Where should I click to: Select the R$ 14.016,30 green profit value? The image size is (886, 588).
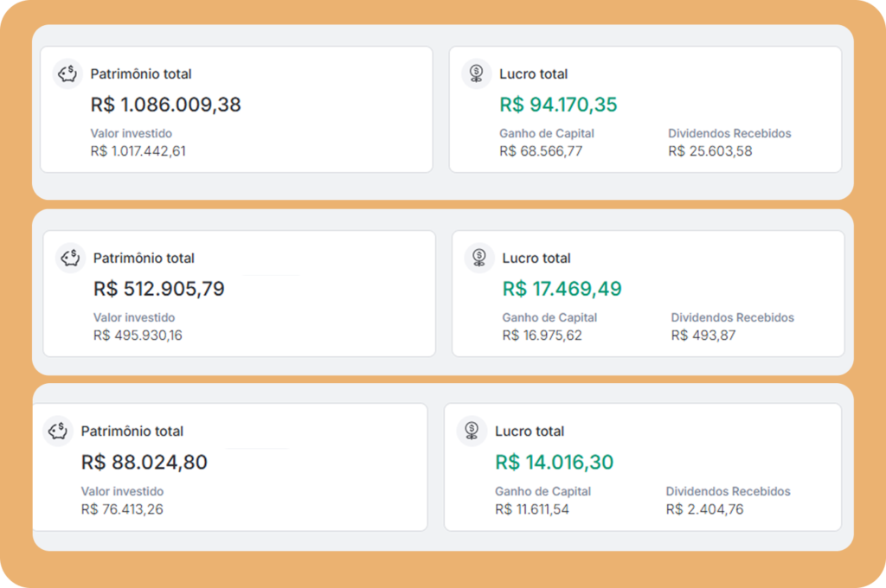pyautogui.click(x=555, y=462)
